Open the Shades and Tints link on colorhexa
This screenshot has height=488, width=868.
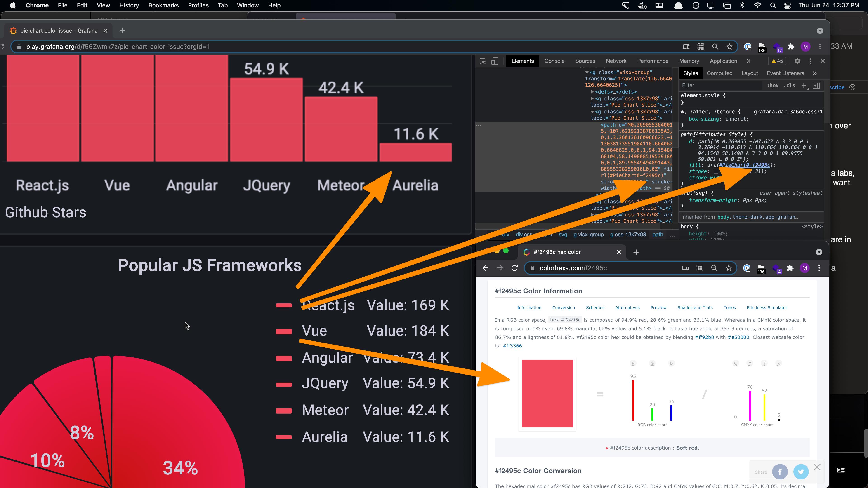(x=695, y=307)
